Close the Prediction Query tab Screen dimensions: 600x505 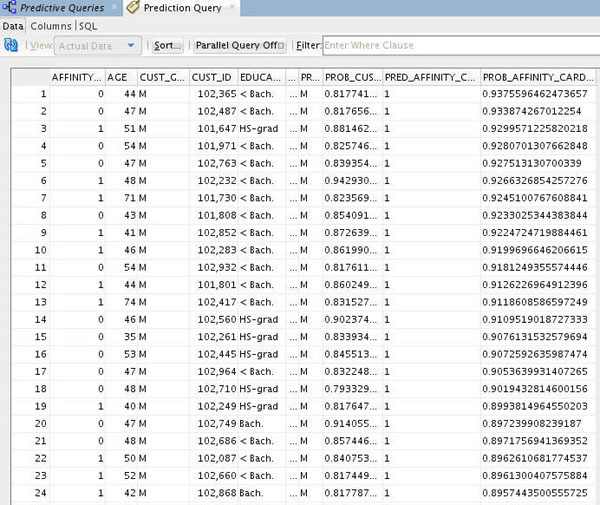click(232, 7)
